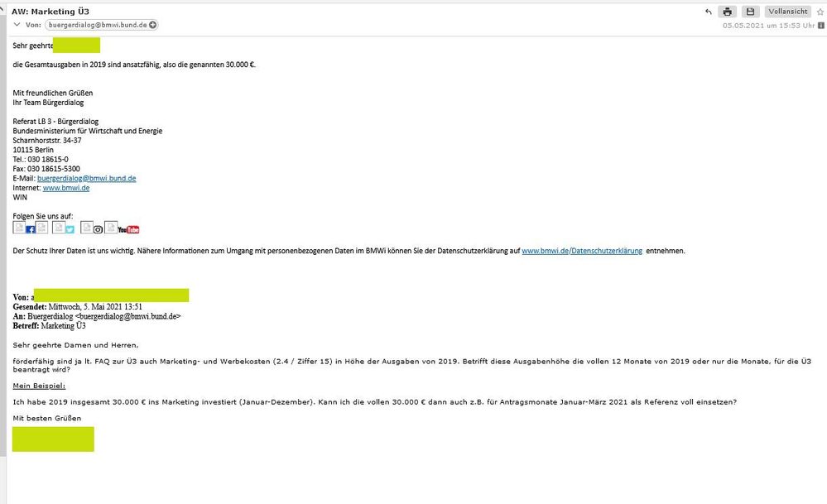827x504 pixels.
Task: Visit the www.bmwi.de Internet link
Action: point(65,188)
